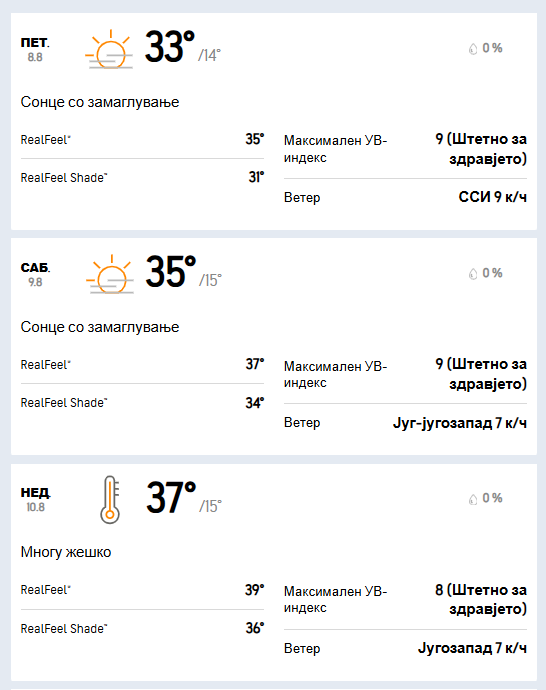Click the ССИ 9 к/ч wind value

tap(492, 197)
